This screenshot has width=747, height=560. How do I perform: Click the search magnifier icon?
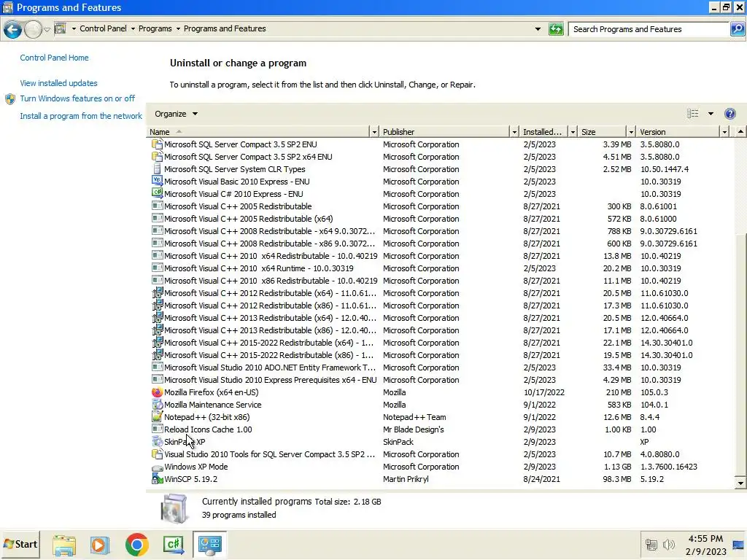pos(737,29)
